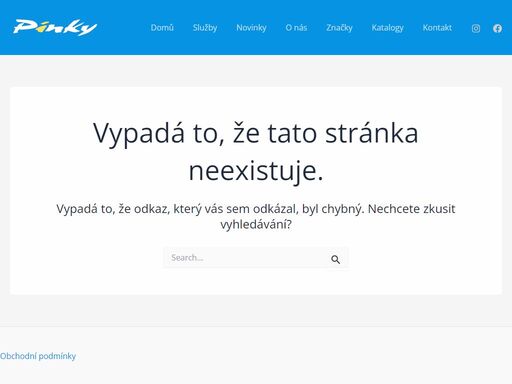512x384 pixels.
Task: Go to the Domů menu item
Action: pos(162,28)
